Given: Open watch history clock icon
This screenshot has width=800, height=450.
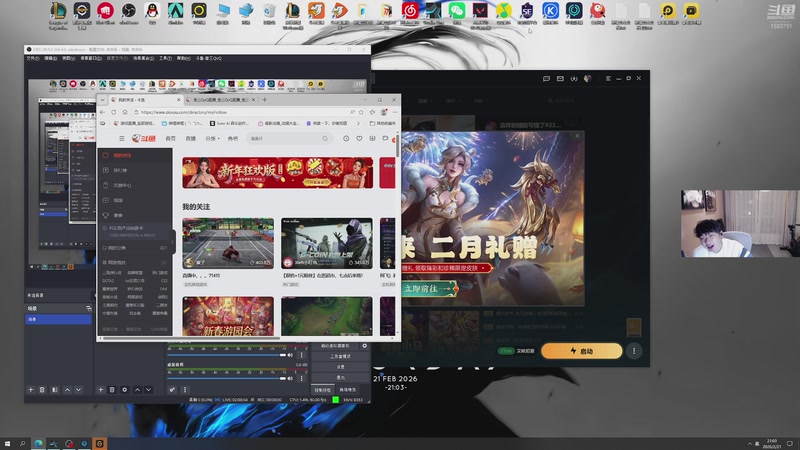Looking at the screenshot, I should [x=346, y=138].
